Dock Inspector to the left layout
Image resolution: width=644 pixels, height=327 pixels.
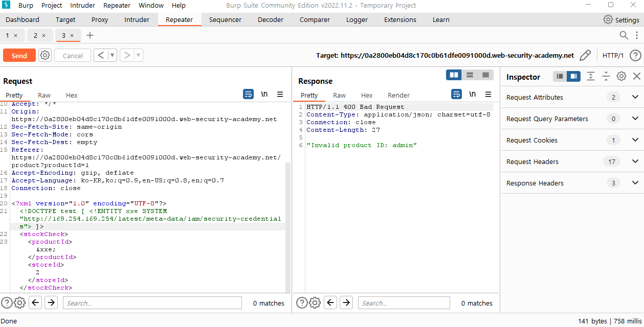click(x=560, y=76)
